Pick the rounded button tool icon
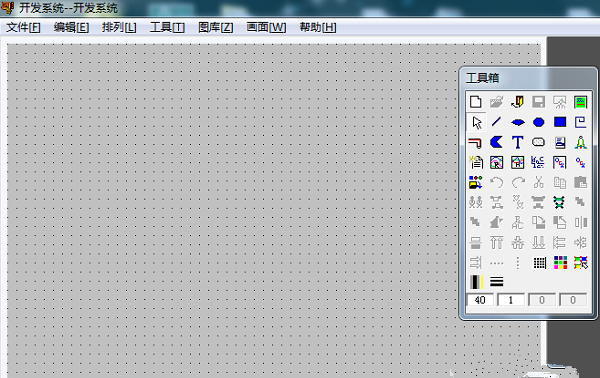Viewport: 600px width, 378px height. 539,142
